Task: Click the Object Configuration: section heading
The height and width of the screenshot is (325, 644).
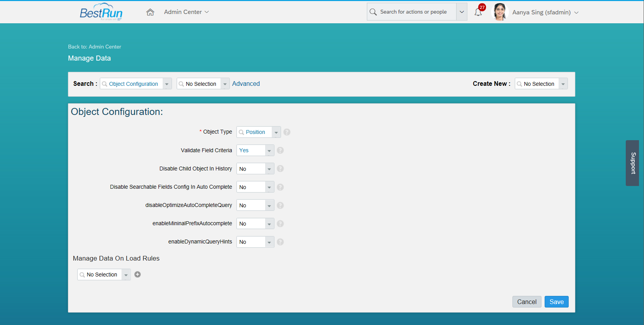Action: click(117, 112)
